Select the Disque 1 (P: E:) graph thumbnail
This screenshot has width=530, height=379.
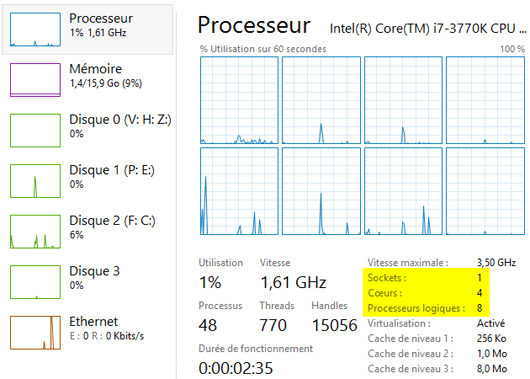click(35, 181)
